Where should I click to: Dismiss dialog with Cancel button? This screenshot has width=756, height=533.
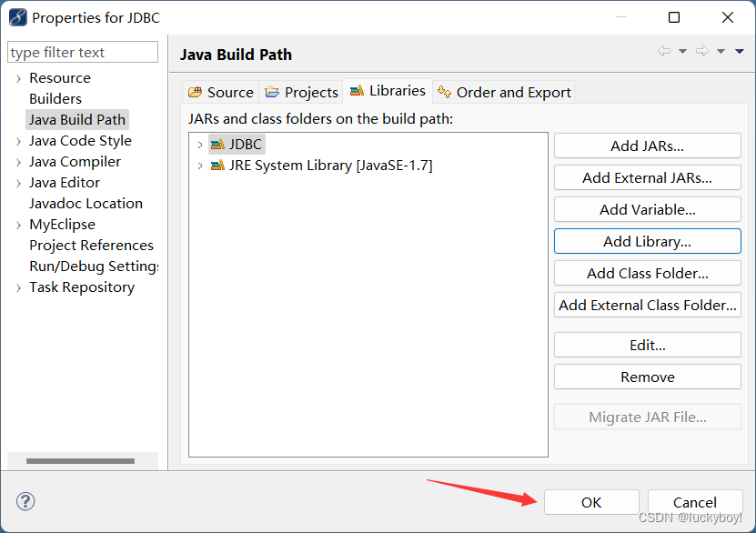694,502
